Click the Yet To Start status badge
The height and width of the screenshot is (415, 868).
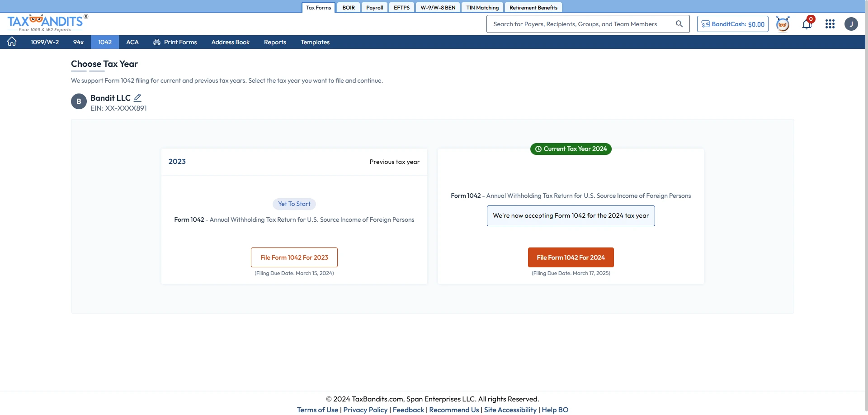(x=294, y=204)
